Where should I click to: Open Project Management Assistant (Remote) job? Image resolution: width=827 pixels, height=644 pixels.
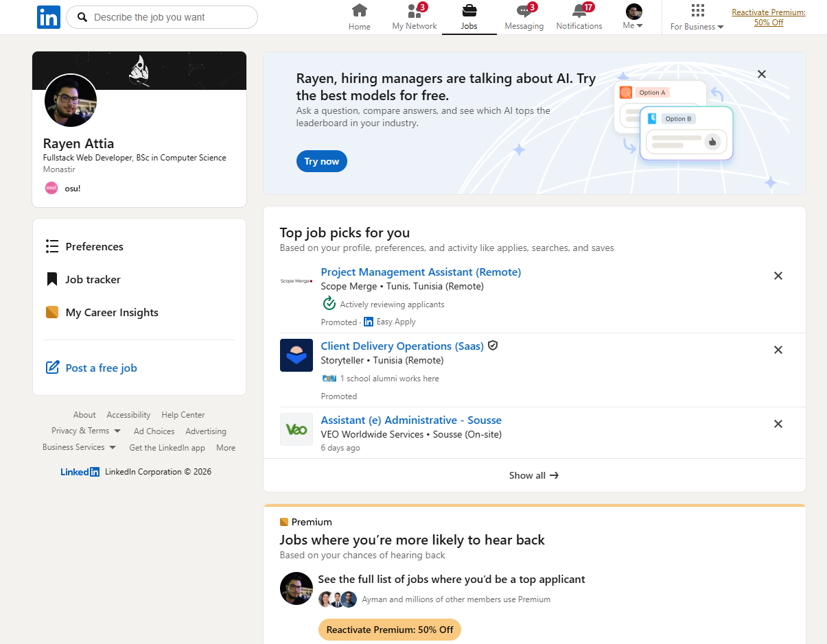tap(421, 272)
